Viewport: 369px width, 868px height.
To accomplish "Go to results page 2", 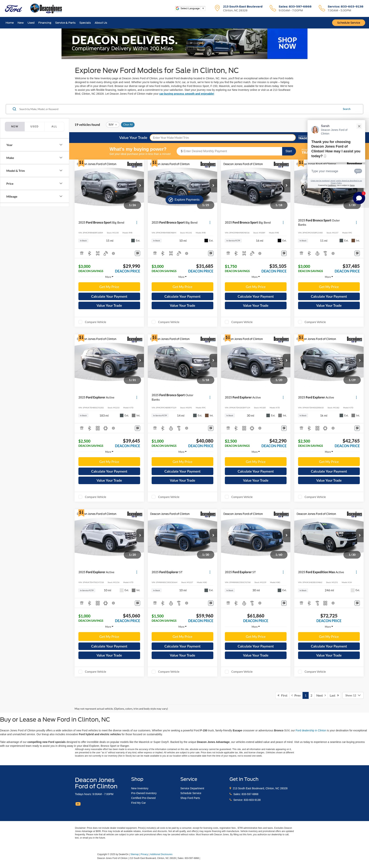I will click(x=311, y=695).
